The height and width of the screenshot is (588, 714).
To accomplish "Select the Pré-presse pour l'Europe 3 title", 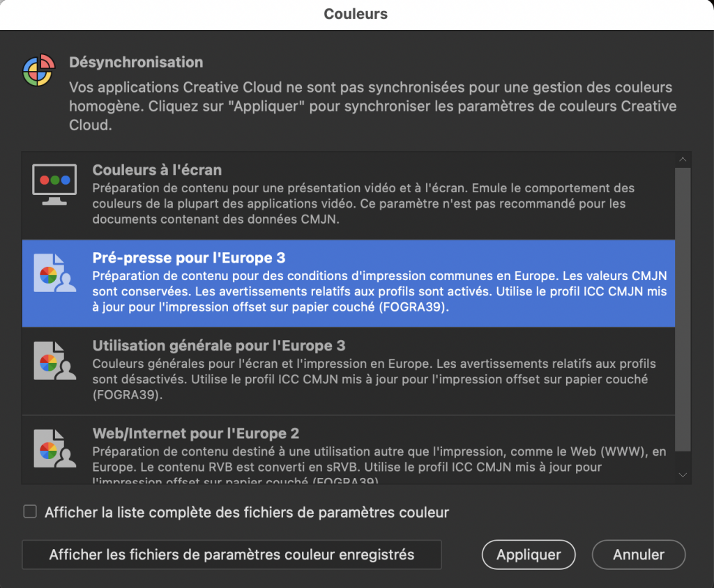I will tap(189, 258).
